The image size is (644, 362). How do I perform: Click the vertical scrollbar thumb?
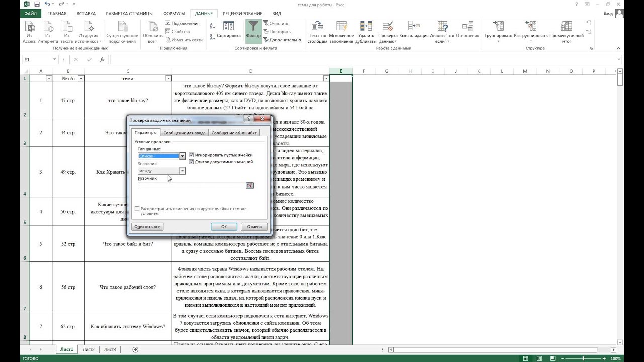coord(620,79)
